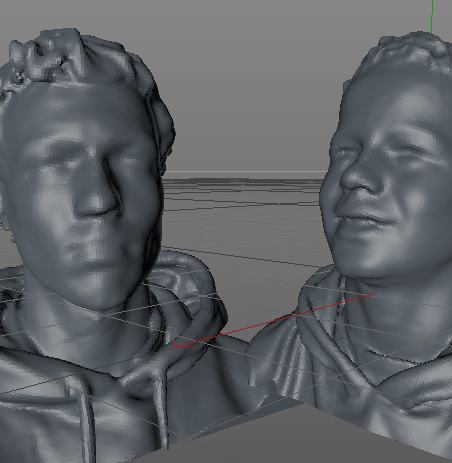Click the mouth of the right head
The image size is (452, 463).
(x=365, y=218)
